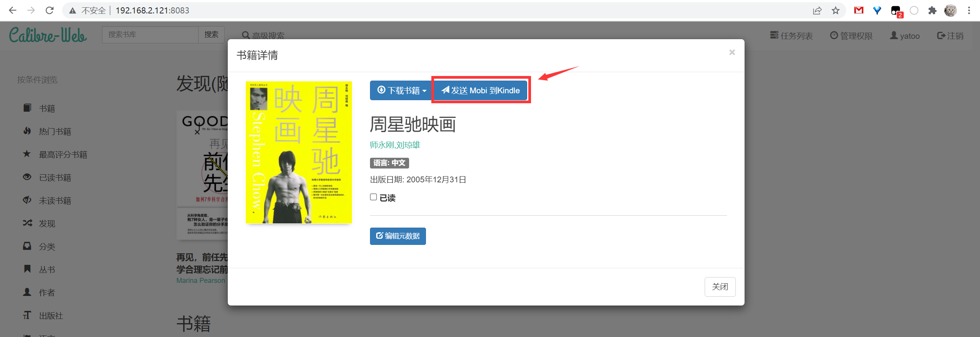Screen dimensions: 980x337
Task: Open the Gmail extension icon
Action: coord(859,11)
